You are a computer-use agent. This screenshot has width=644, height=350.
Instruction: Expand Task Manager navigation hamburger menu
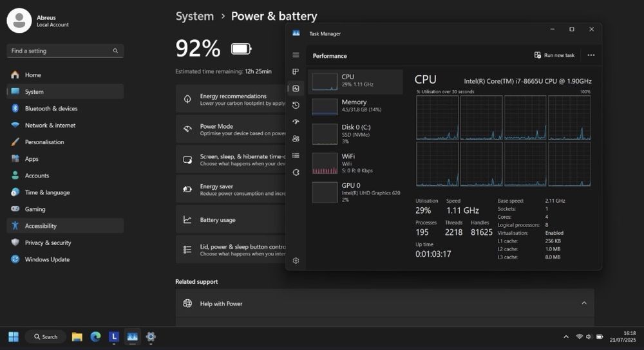[x=296, y=55]
